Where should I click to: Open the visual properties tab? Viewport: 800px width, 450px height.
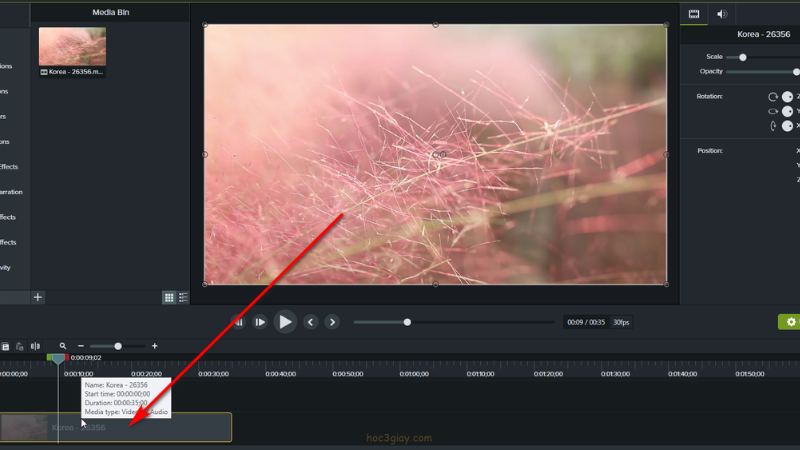pyautogui.click(x=694, y=14)
